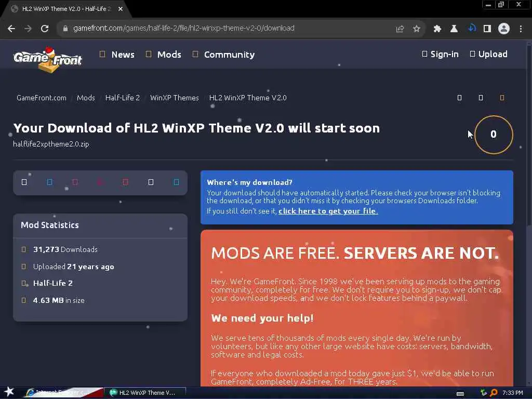
Task: Click the flask labs icon in the toolbar
Action: coord(454,29)
